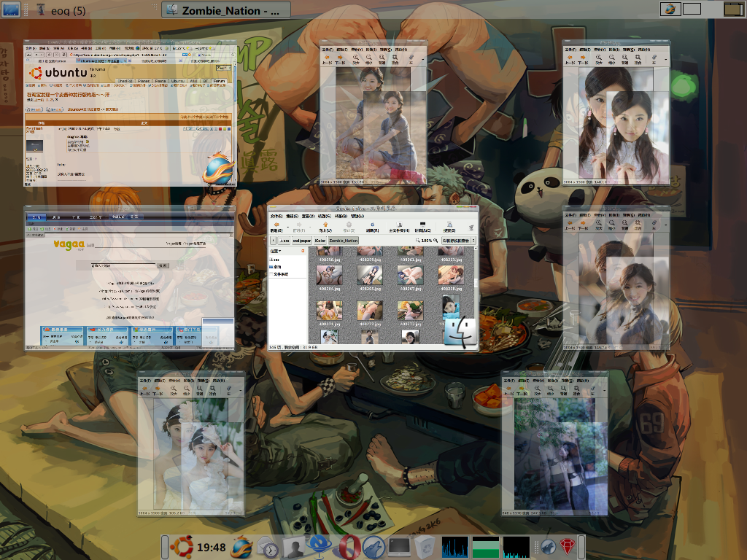Click the Zombie_Nation taskbar button in top panel
Image resolution: width=747 pixels, height=560 pixels.
click(226, 9)
